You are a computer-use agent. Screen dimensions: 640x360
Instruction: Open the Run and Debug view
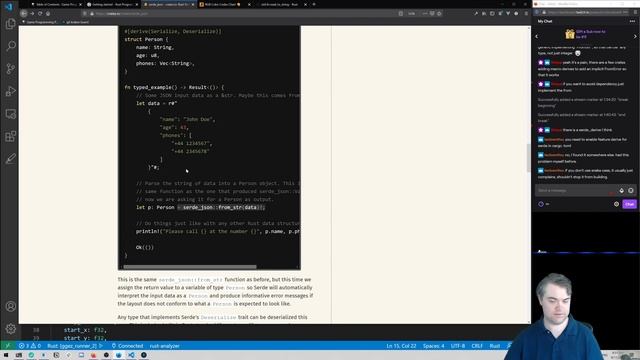11,91
